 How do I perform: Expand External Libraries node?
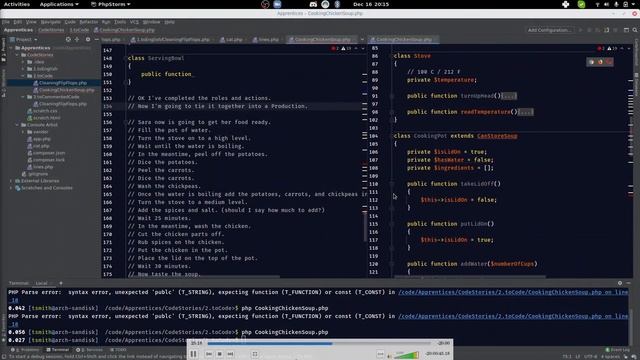click(11, 181)
